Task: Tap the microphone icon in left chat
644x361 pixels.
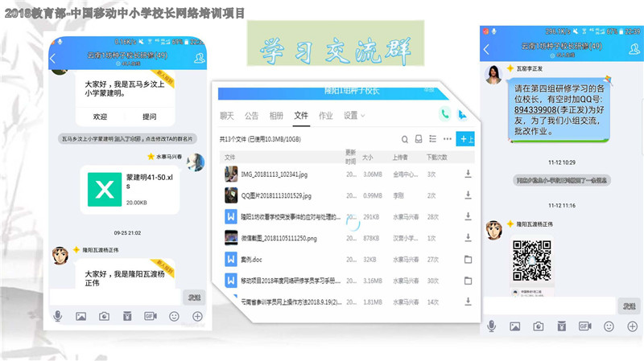Action: click(x=58, y=316)
